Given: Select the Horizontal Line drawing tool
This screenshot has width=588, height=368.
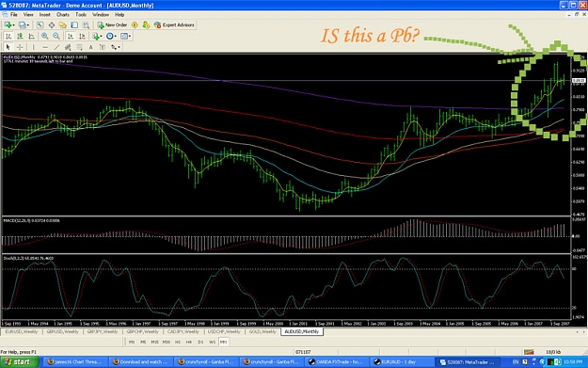Looking at the screenshot, I should click(45, 47).
